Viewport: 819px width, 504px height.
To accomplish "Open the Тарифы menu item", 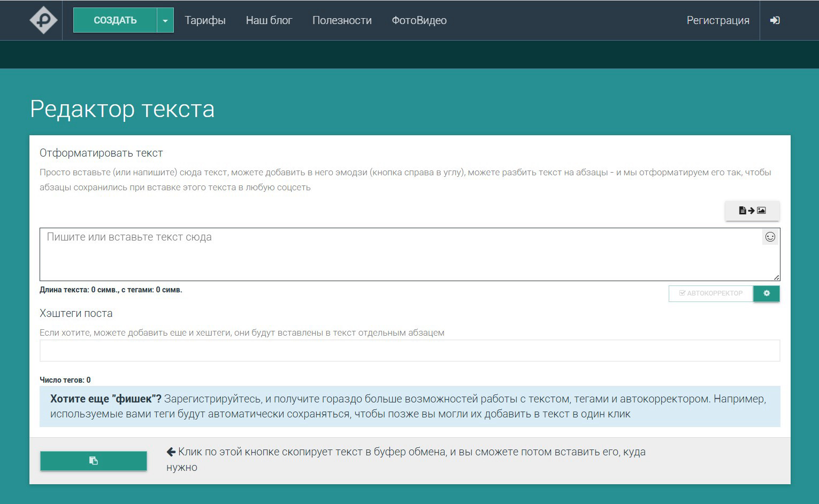I will 205,20.
